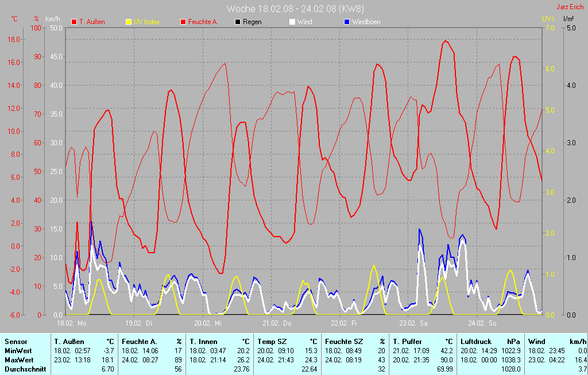588x375 pixels.
Task: Select the UV Index legend label
Action: [146, 22]
